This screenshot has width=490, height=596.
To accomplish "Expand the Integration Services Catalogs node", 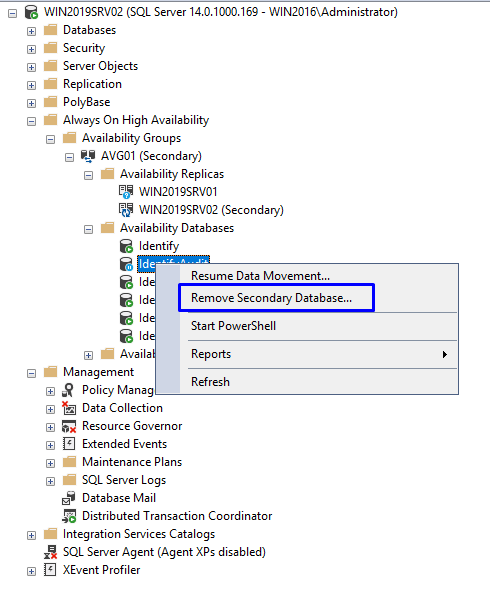I will pos(32,536).
